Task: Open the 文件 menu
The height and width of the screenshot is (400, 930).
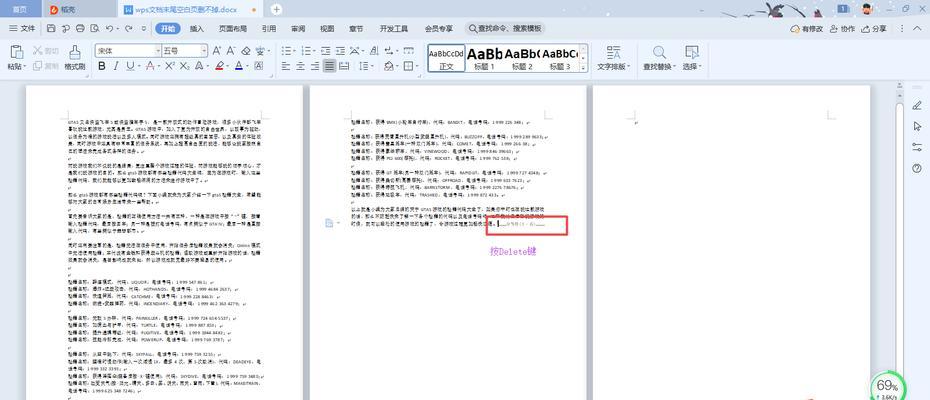Action: (23, 28)
